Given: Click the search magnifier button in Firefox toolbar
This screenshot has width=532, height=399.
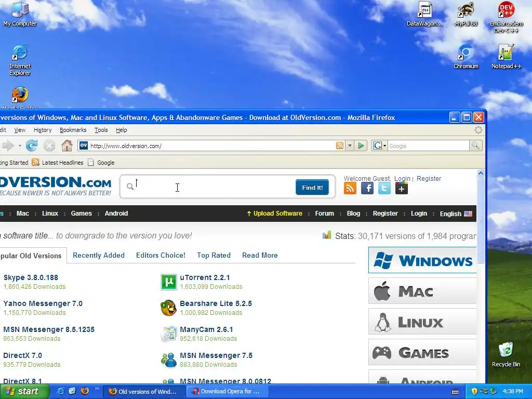Looking at the screenshot, I should (x=476, y=145).
